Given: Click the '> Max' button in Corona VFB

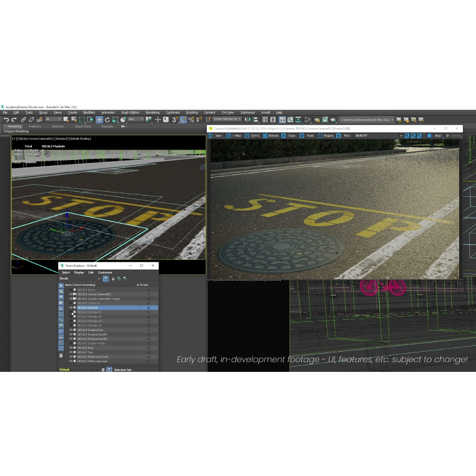Looking at the screenshot, I should (234, 136).
